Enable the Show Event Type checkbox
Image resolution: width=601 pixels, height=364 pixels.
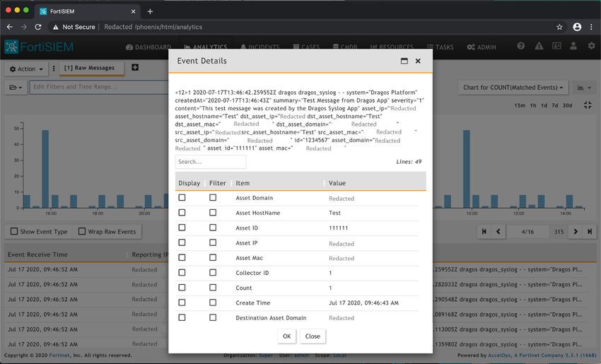click(14, 231)
